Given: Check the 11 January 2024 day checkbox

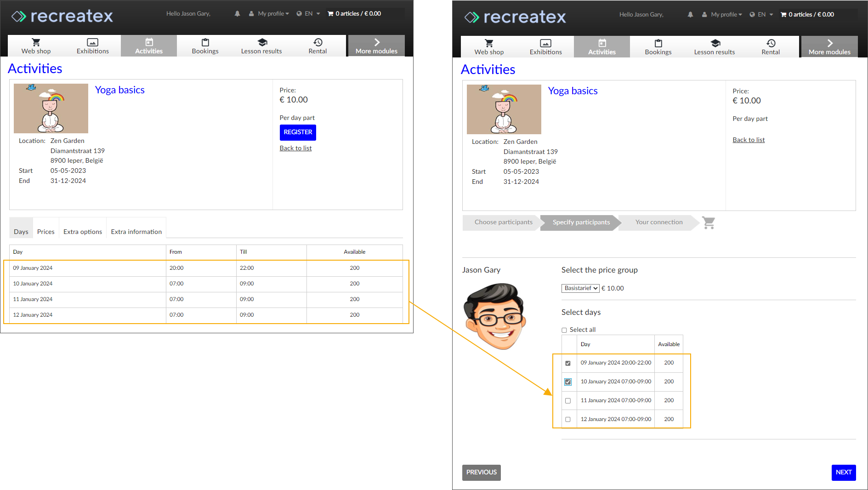Looking at the screenshot, I should coord(568,401).
